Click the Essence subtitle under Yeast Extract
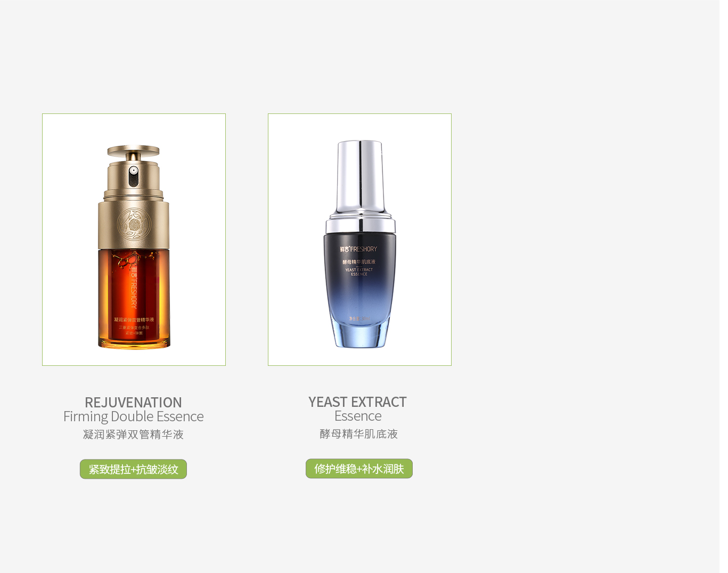 358,416
